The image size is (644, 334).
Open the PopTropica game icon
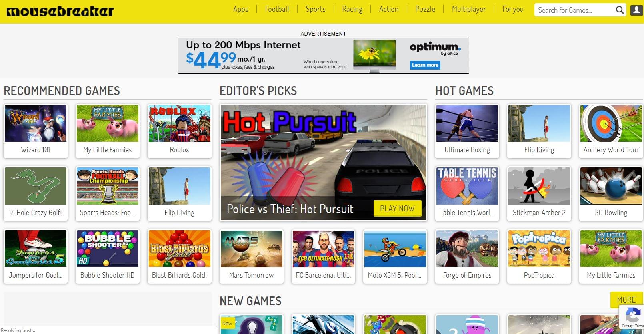pyautogui.click(x=539, y=249)
